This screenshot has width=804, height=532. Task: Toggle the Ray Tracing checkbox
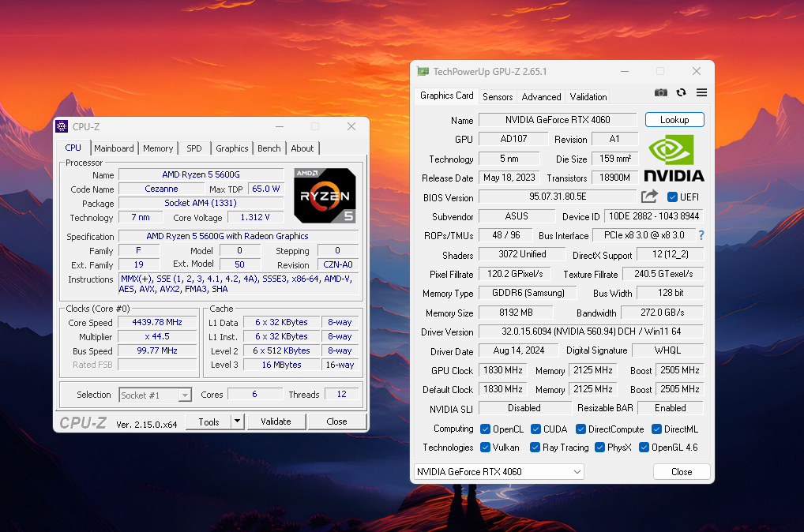tap(535, 448)
